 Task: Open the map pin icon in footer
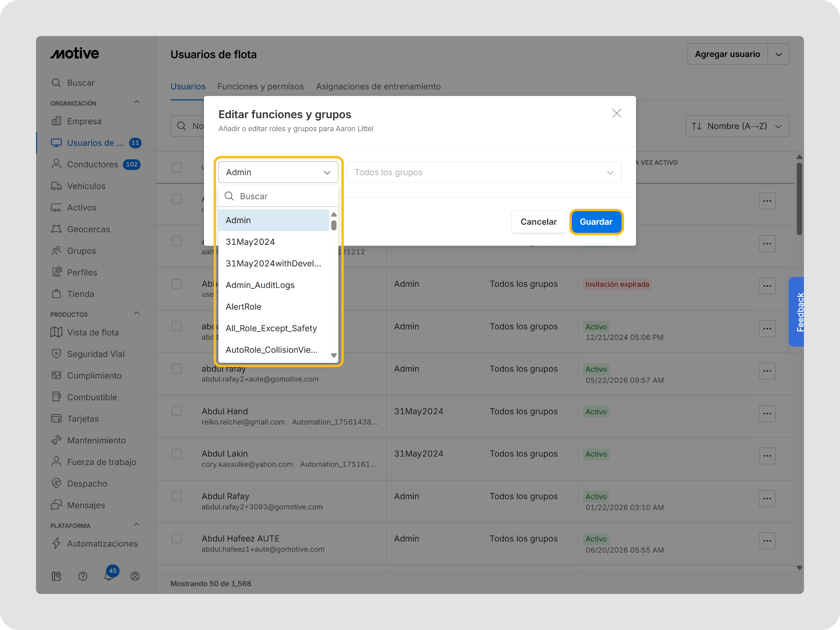click(x=57, y=576)
